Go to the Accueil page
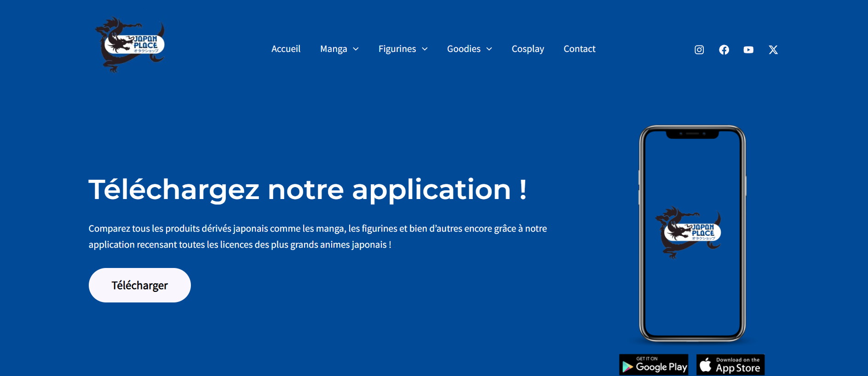Image resolution: width=868 pixels, height=376 pixels. tap(286, 49)
